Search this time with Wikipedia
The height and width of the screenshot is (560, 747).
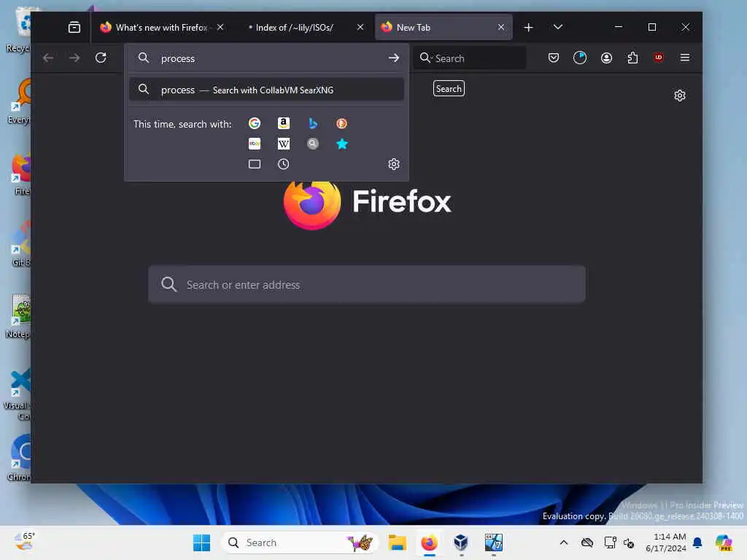pos(284,144)
